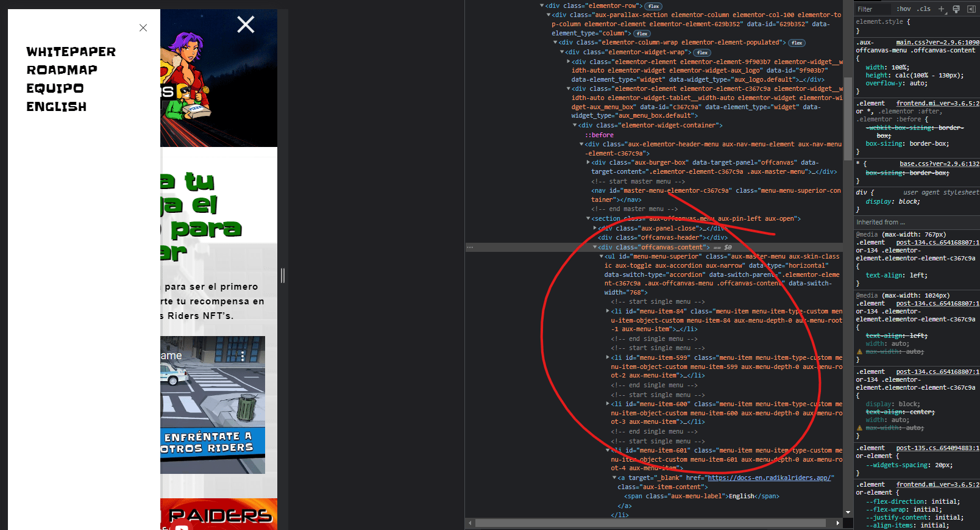Viewport: 980px width, 530px height.
Task: Open the post-135.cs_654094883:1 source link
Action: [x=937, y=448]
